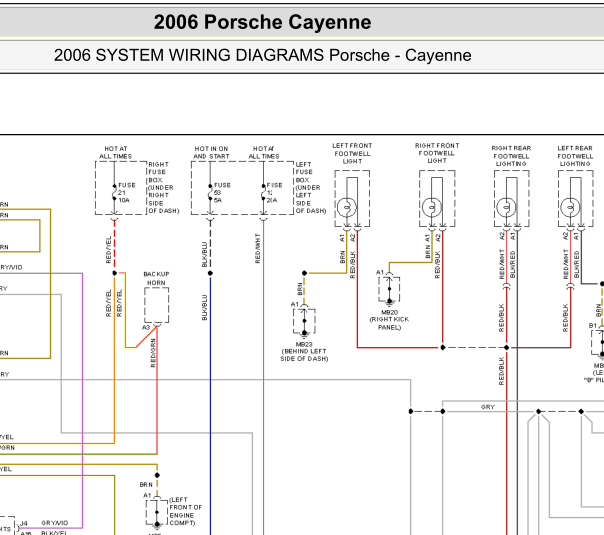This screenshot has height=535, width=604.
Task: Click the "RED/WHT" label under the left fuse box
Action: click(x=258, y=248)
